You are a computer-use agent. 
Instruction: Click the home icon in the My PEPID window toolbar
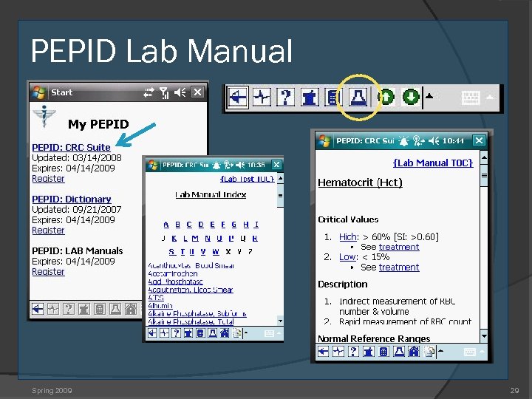click(x=131, y=309)
